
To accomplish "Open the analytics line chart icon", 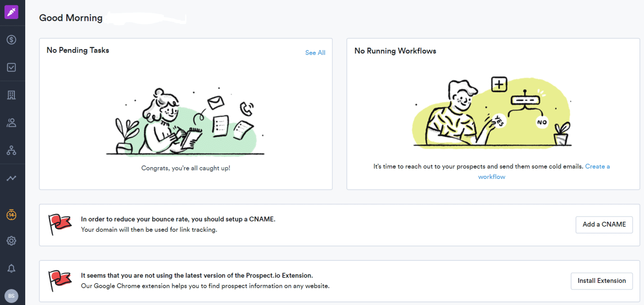I will (11, 179).
